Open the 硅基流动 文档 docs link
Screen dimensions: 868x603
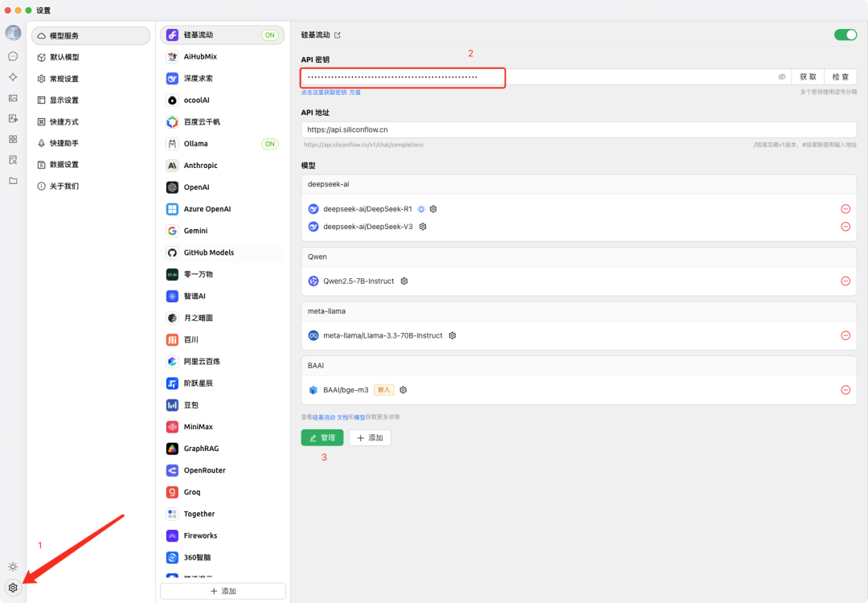point(330,417)
